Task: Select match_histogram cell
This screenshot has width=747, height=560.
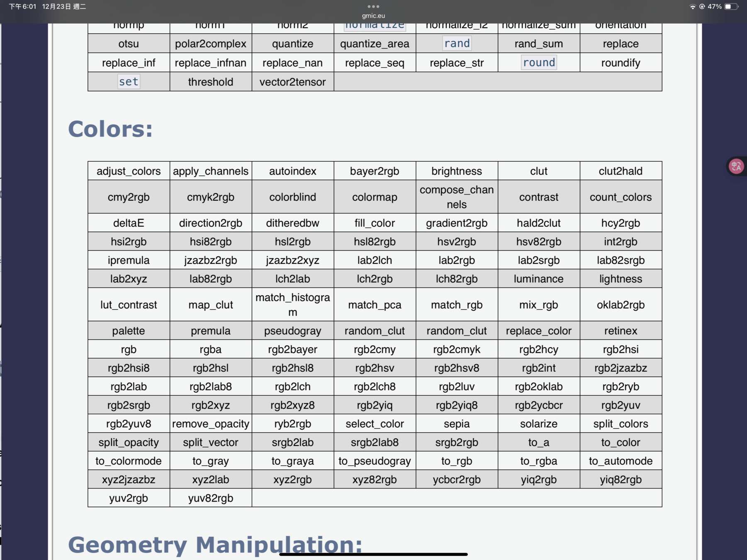Action: click(x=293, y=305)
